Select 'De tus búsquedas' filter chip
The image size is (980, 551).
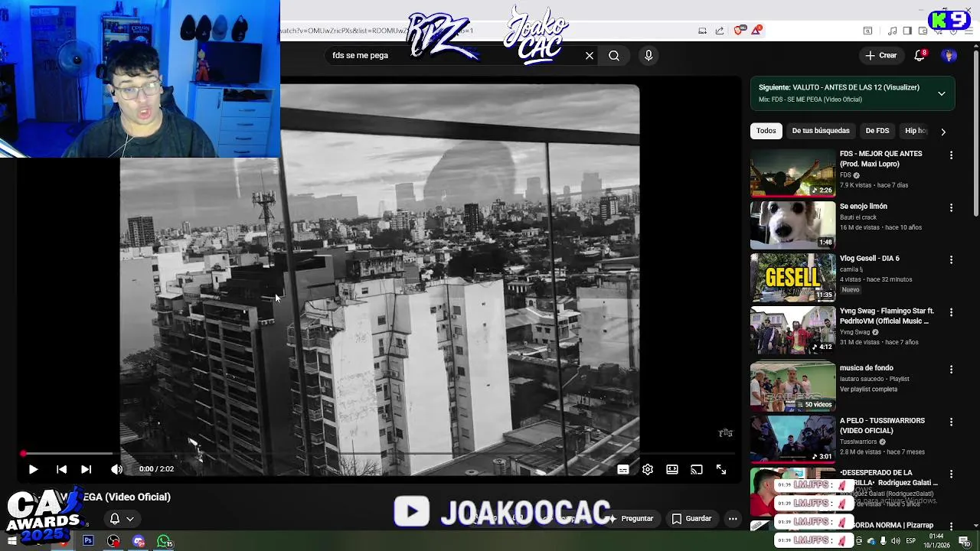pos(821,131)
